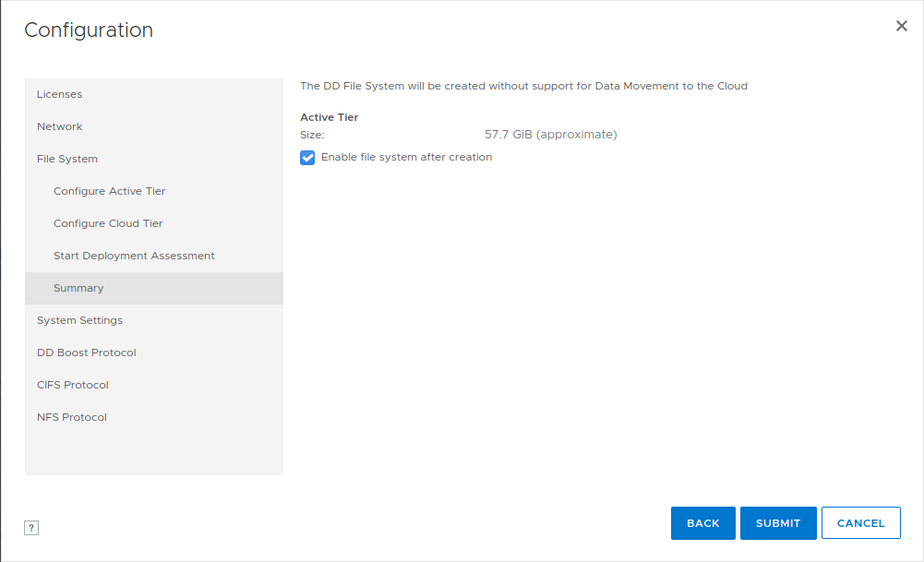Image resolution: width=924 pixels, height=562 pixels.
Task: Open the Configure Active Tier step
Action: click(x=110, y=191)
